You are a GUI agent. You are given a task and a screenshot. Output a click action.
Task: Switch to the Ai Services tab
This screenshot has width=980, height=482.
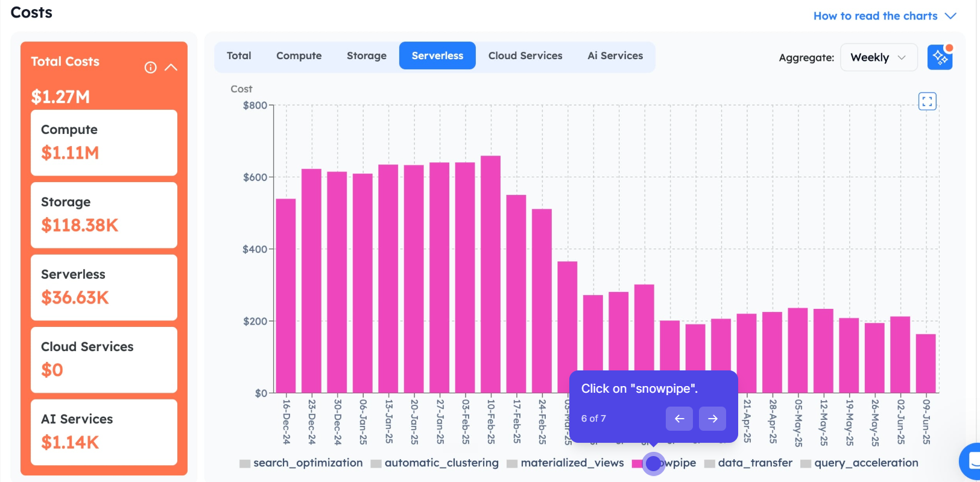click(615, 55)
